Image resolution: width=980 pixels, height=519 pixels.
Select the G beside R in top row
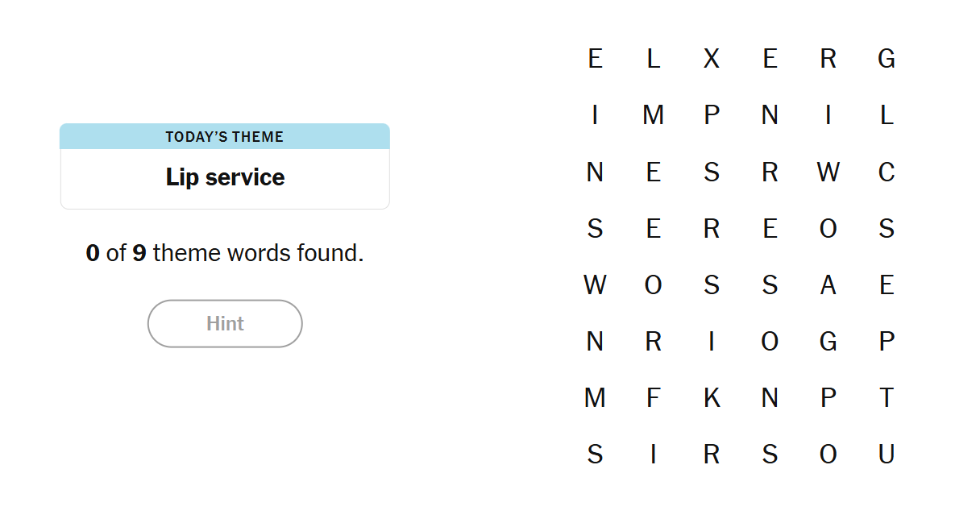click(887, 59)
